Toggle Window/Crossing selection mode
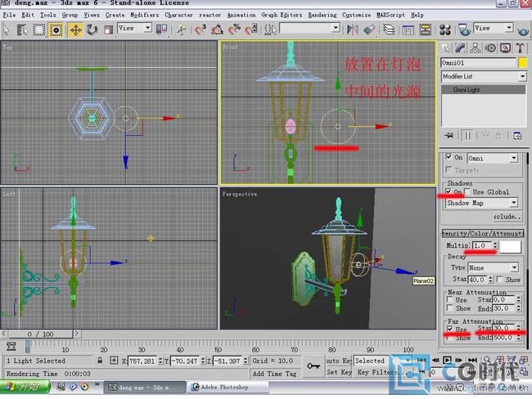 tap(56, 29)
